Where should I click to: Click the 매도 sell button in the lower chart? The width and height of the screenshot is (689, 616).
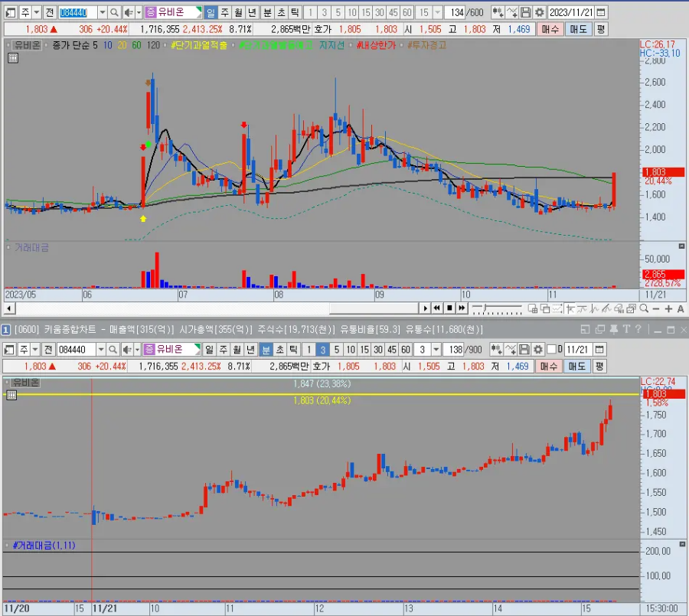[x=577, y=366]
